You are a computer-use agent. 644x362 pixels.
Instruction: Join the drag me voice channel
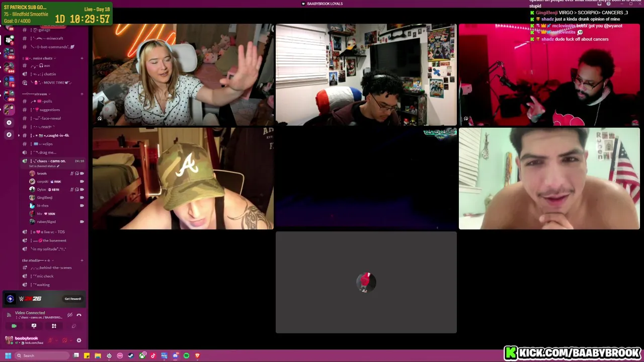[x=53, y=152]
